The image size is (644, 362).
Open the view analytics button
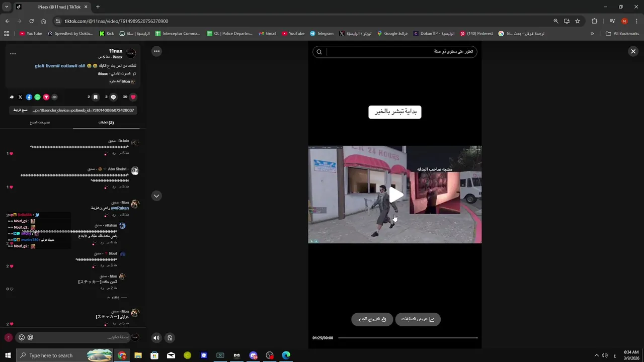click(x=418, y=319)
